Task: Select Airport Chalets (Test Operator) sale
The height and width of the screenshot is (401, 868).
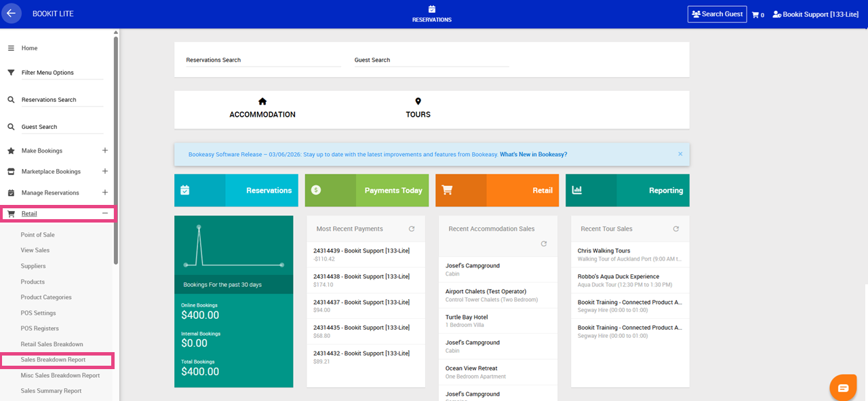Action: [x=498, y=295]
